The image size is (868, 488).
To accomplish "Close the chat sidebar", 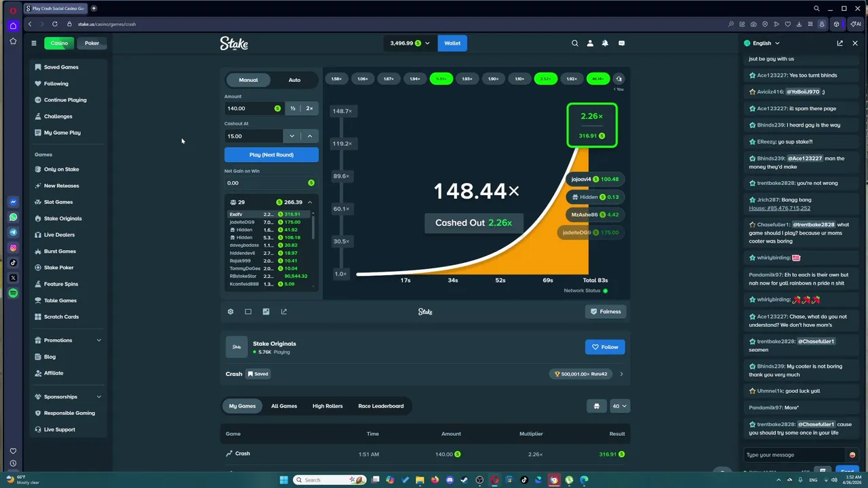I will [x=854, y=43].
